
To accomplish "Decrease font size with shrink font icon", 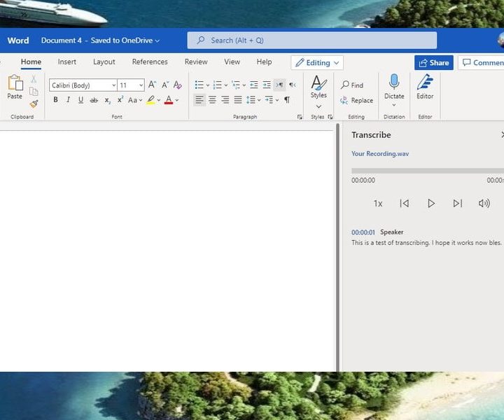I will [165, 85].
